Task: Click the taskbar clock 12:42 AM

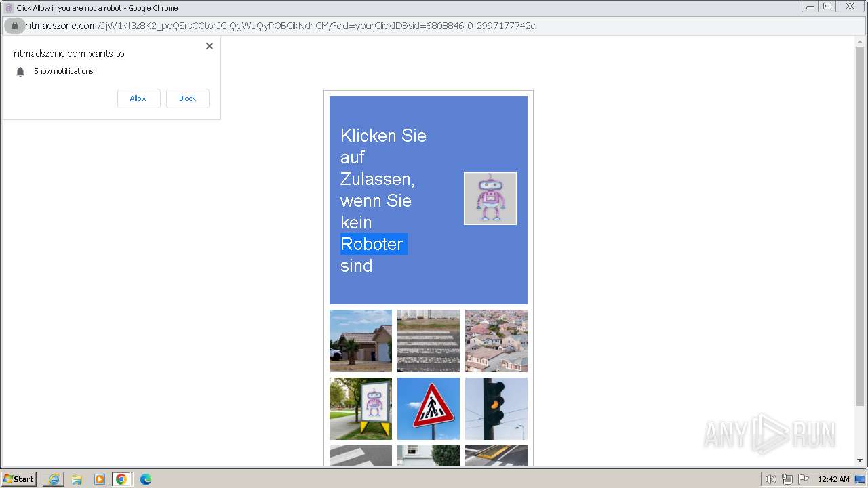Action: [833, 479]
